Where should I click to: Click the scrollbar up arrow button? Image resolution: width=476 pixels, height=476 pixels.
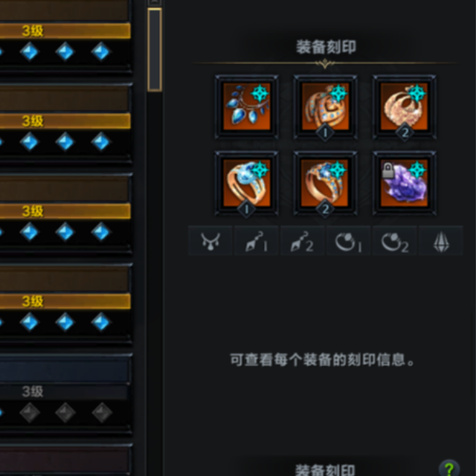(x=155, y=2)
